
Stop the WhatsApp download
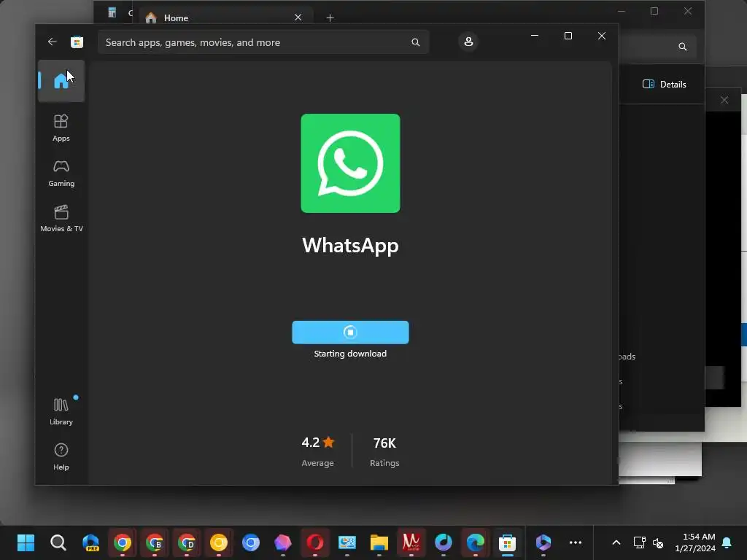pos(350,332)
